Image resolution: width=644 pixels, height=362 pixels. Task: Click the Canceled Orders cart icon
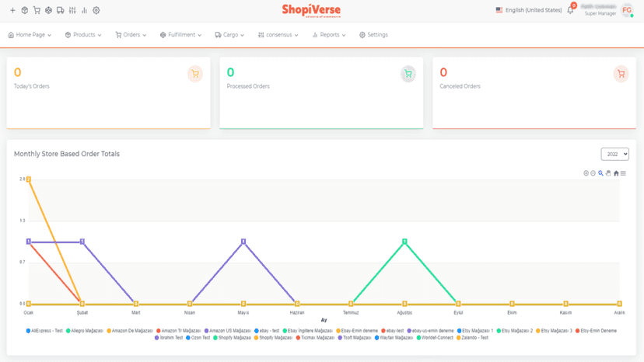pos(621,74)
